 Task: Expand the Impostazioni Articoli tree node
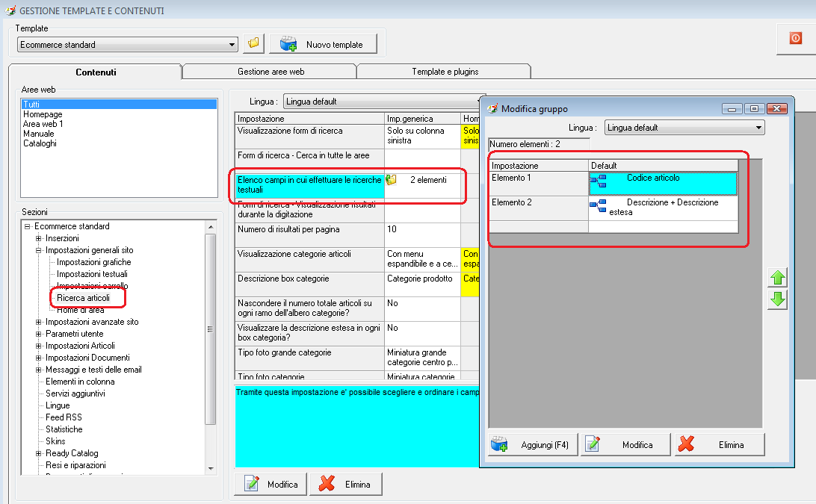(39, 346)
